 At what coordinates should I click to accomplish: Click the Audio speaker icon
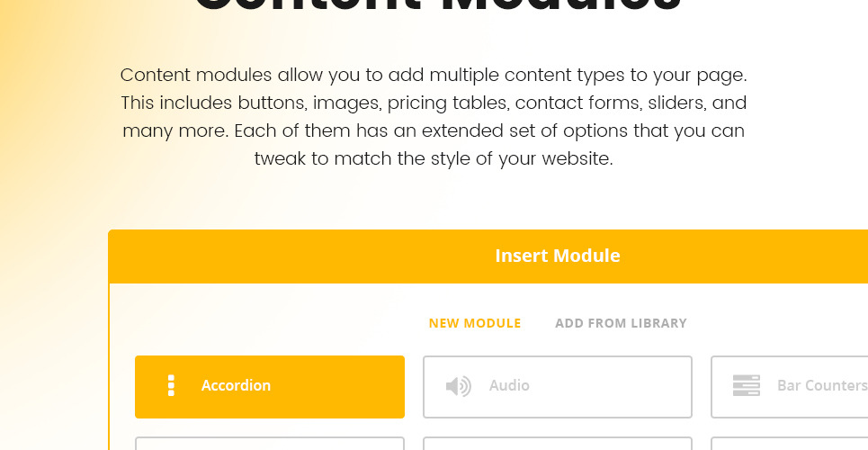(459, 386)
